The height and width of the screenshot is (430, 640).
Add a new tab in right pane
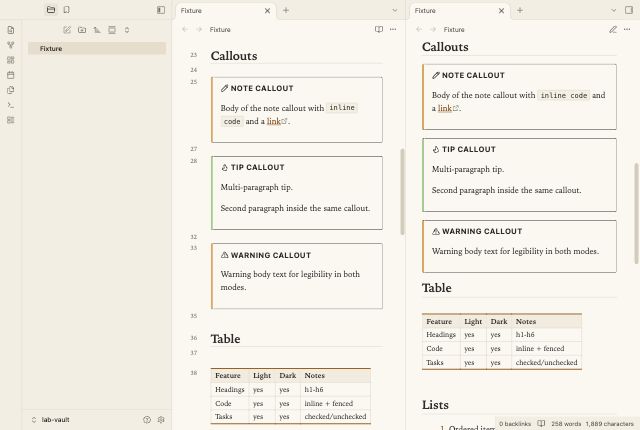pyautogui.click(x=520, y=11)
